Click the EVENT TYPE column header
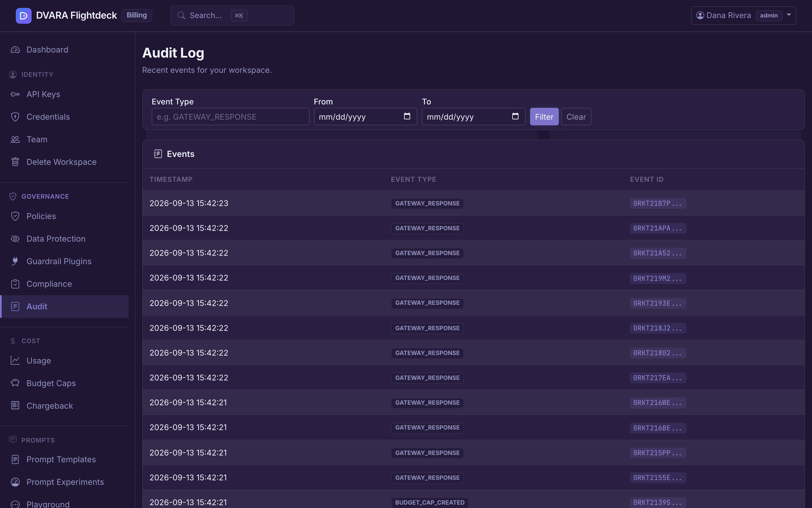This screenshot has width=812, height=508. pos(413,179)
